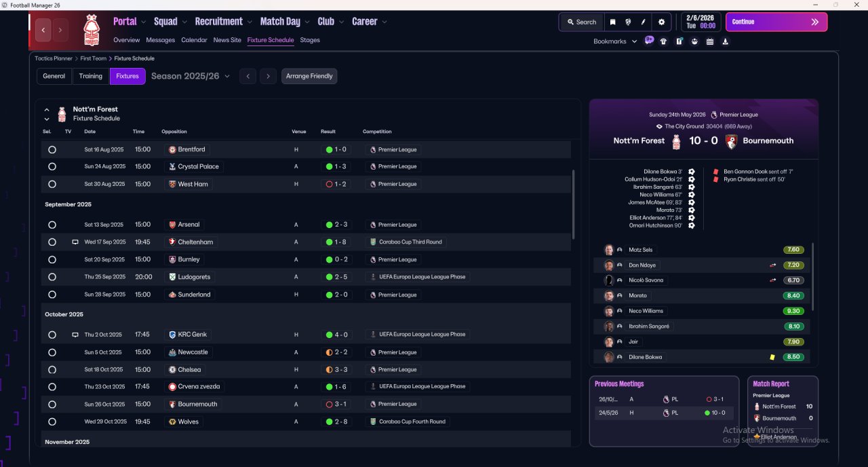Select the radio button for Crystal Palace fixture
This screenshot has width=868, height=467.
pos(52,166)
